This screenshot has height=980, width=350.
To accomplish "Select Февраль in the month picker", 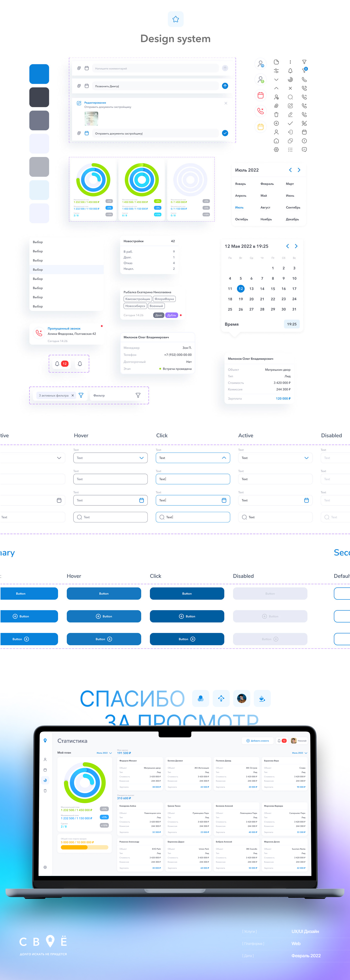I will click(267, 184).
